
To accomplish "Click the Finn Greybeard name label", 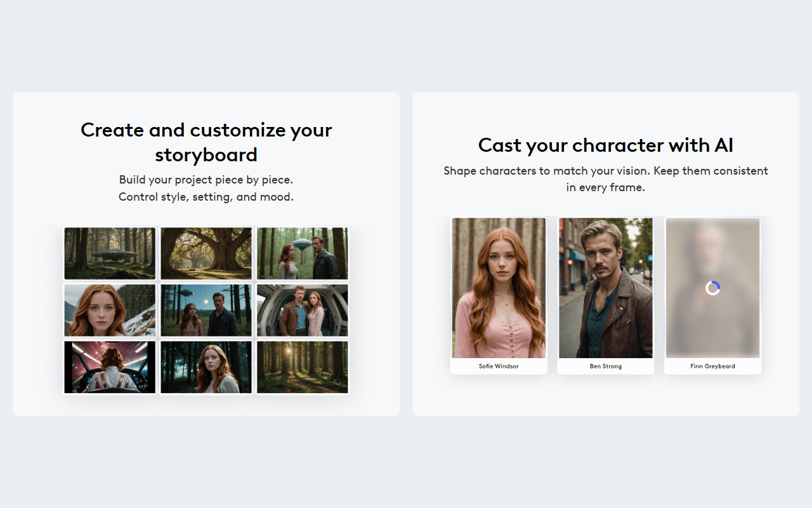I will coord(713,366).
